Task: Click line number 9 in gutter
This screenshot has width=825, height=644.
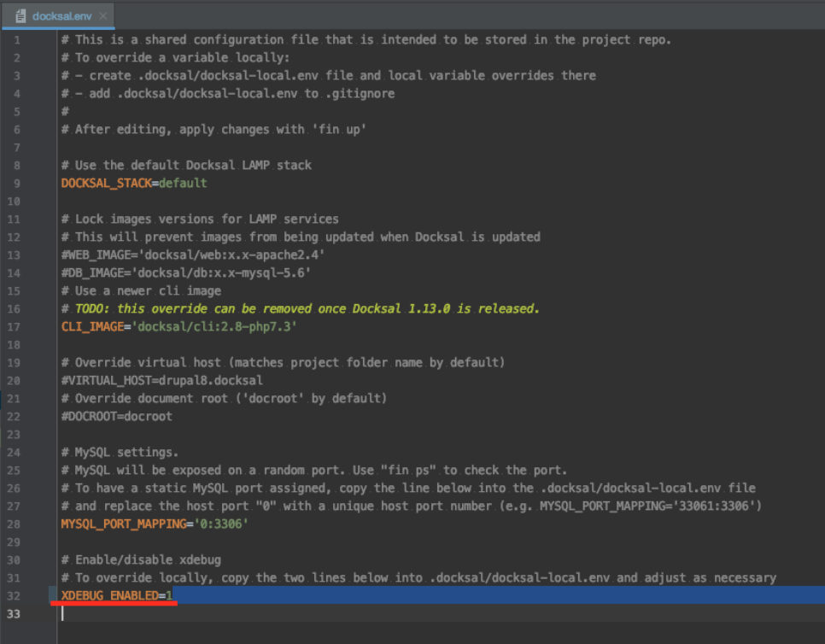Action: pos(17,184)
